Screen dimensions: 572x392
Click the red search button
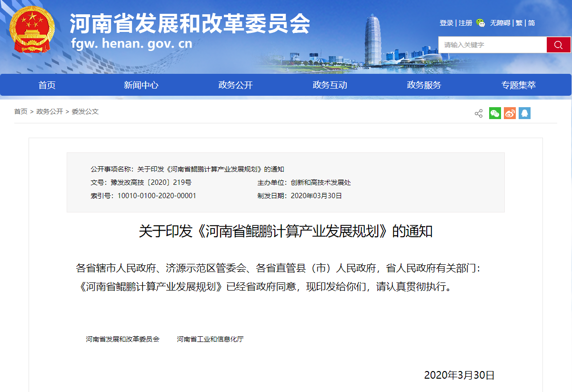(x=558, y=45)
